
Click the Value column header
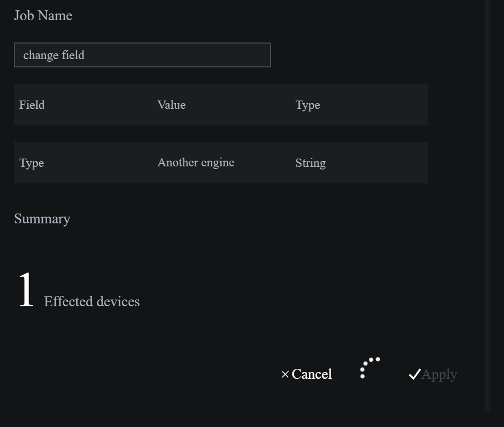(171, 105)
